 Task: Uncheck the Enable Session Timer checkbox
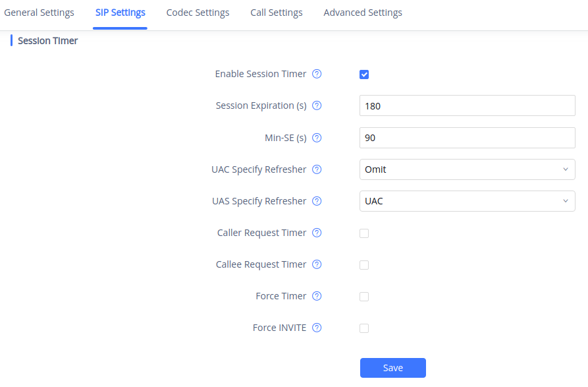pos(364,74)
